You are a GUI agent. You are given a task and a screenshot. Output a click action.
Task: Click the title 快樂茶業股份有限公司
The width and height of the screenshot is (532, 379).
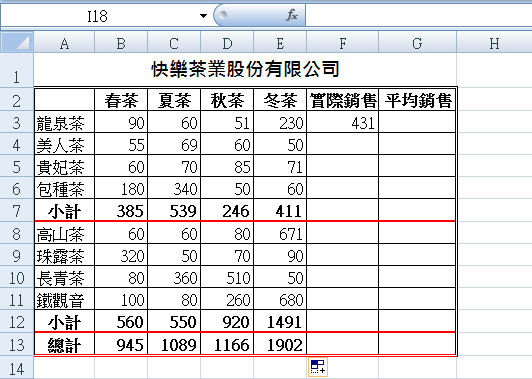[x=245, y=69]
